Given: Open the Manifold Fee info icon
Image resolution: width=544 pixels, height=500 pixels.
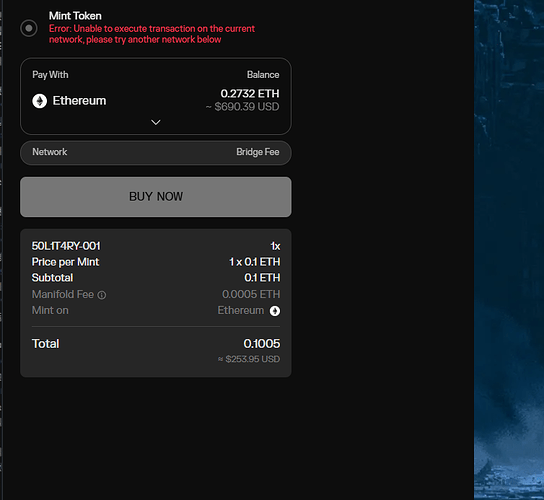Looking at the screenshot, I should pos(102,295).
